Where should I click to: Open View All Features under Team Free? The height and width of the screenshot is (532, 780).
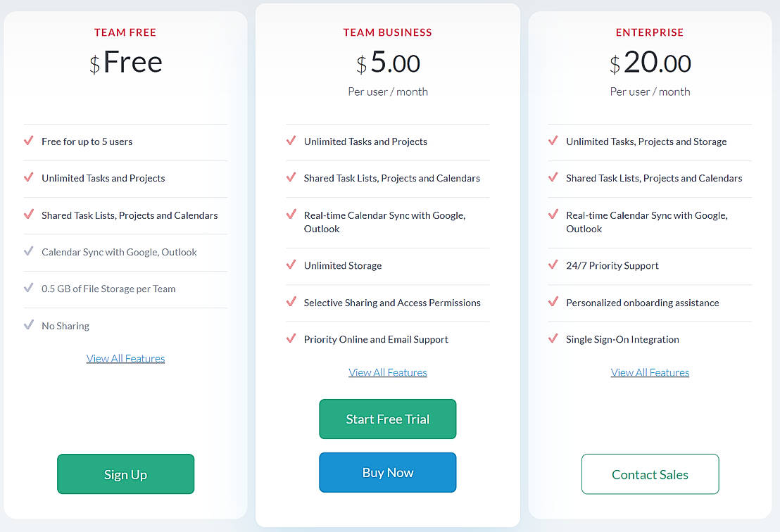pyautogui.click(x=125, y=358)
